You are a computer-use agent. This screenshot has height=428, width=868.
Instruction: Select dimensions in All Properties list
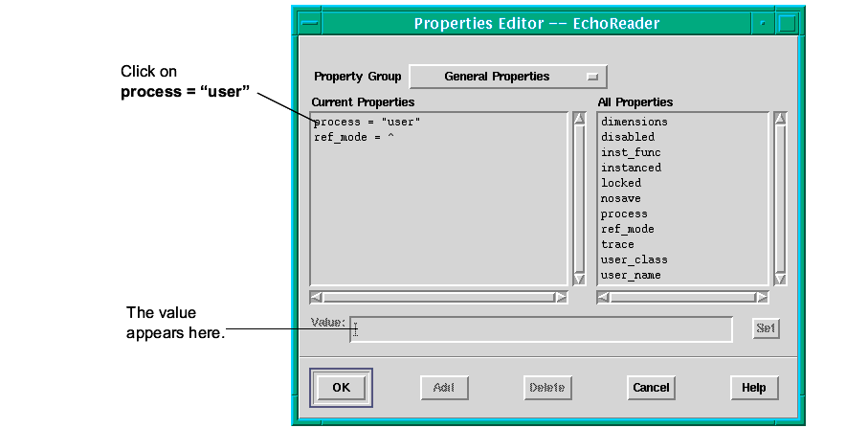(634, 123)
